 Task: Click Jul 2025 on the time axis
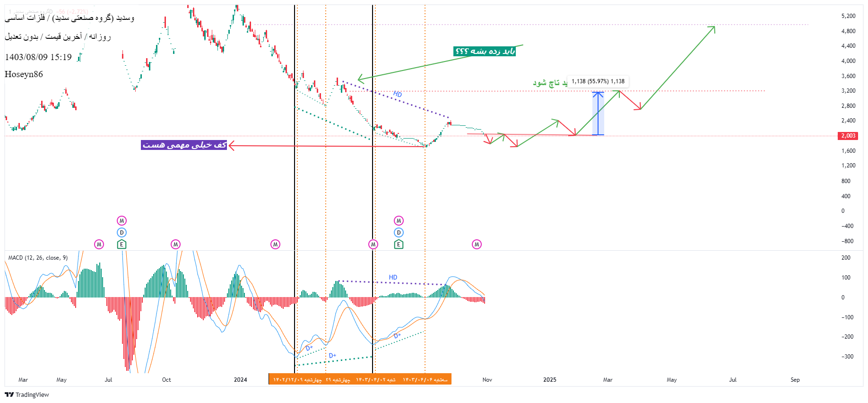(x=733, y=380)
